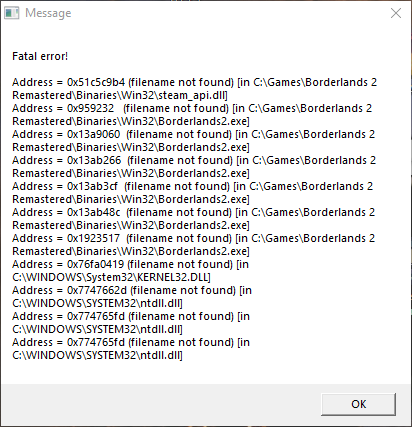Click ntdll.dll path below address 0x7747662d
This screenshot has width=412, height=427.
tap(97, 303)
